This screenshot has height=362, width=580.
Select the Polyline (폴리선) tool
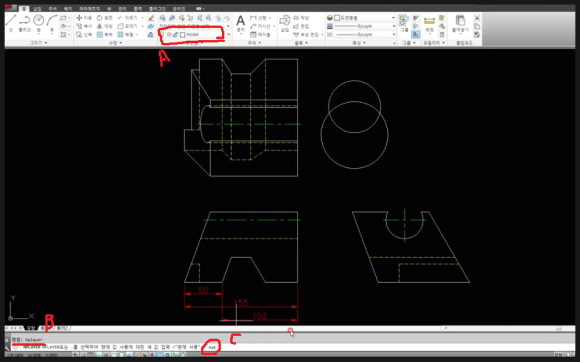pyautogui.click(x=24, y=23)
